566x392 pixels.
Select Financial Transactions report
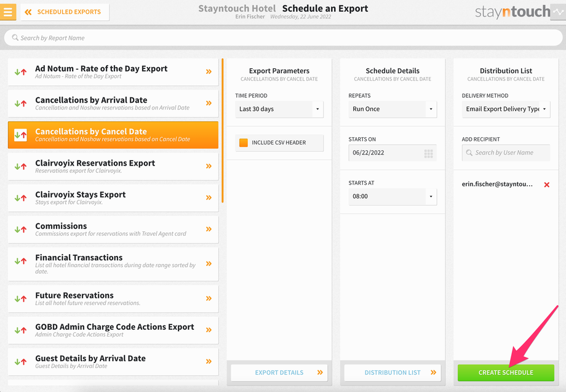(113, 264)
